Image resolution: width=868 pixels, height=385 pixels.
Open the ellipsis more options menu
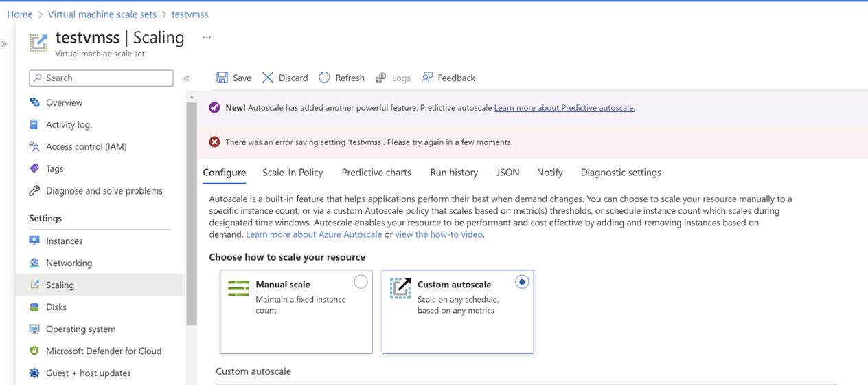click(207, 38)
